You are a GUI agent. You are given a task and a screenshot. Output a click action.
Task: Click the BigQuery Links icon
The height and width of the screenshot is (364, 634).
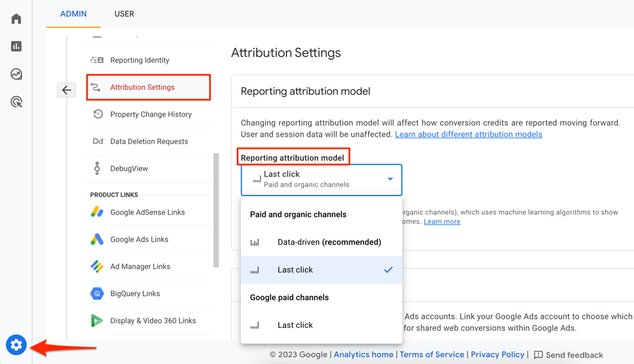[97, 294]
